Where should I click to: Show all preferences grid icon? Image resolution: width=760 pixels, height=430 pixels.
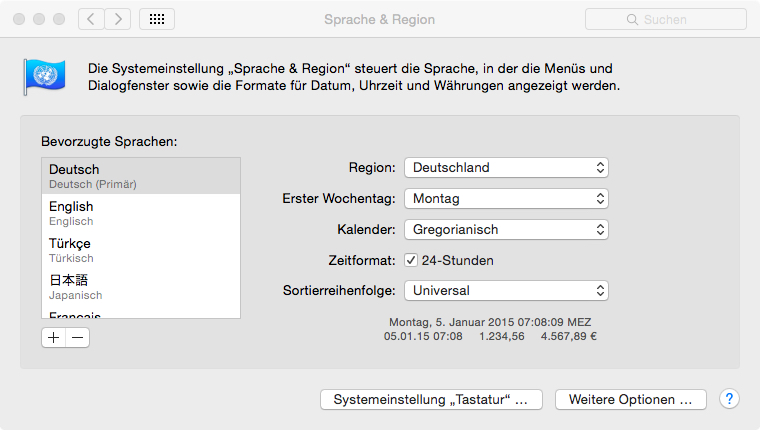pos(157,19)
